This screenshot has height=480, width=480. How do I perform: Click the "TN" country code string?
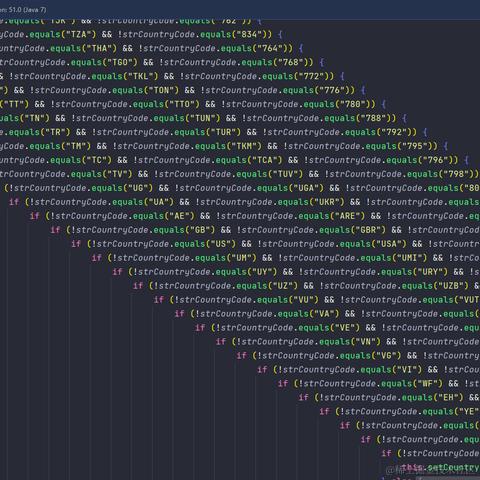click(x=35, y=118)
